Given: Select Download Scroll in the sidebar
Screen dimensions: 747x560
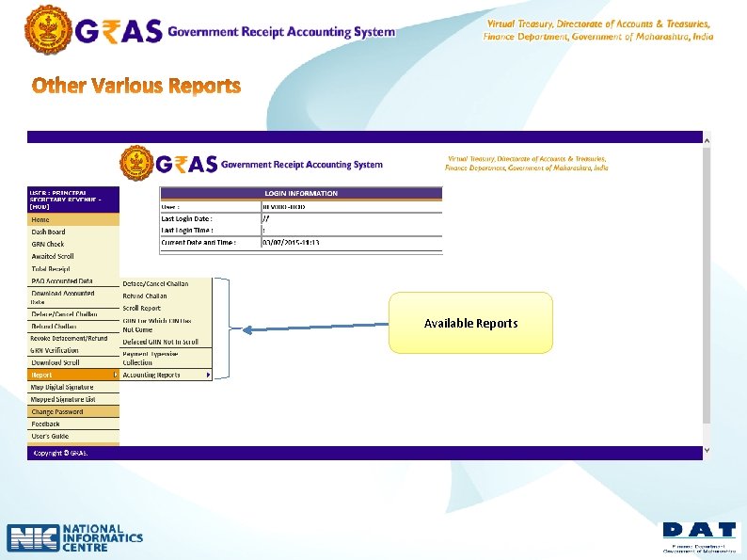Looking at the screenshot, I should 72,362.
